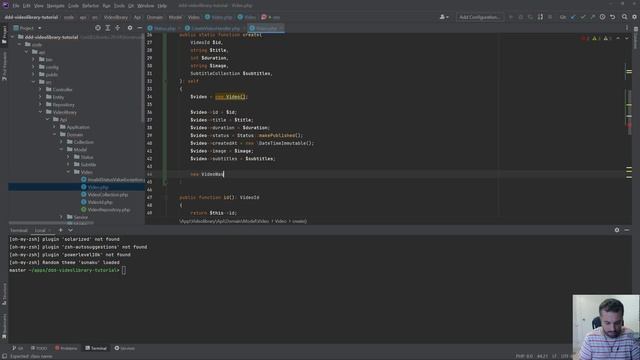Click the Git rollback arrow icon
The image size is (640, 360).
[x=613, y=17]
